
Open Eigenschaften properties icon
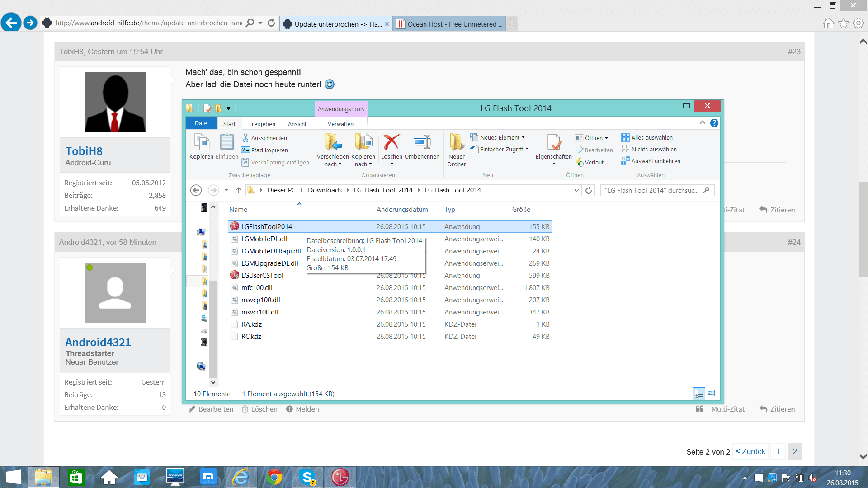pyautogui.click(x=554, y=147)
